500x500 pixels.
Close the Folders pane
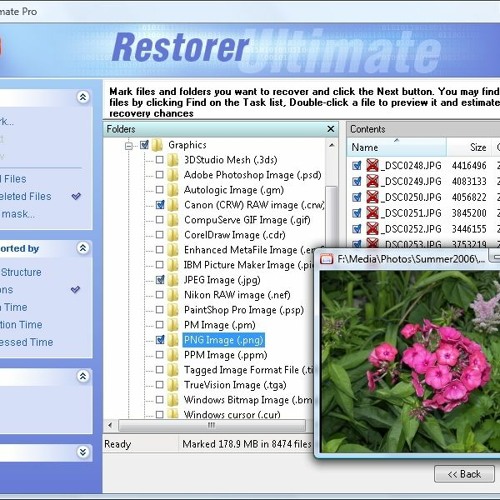coord(331,129)
